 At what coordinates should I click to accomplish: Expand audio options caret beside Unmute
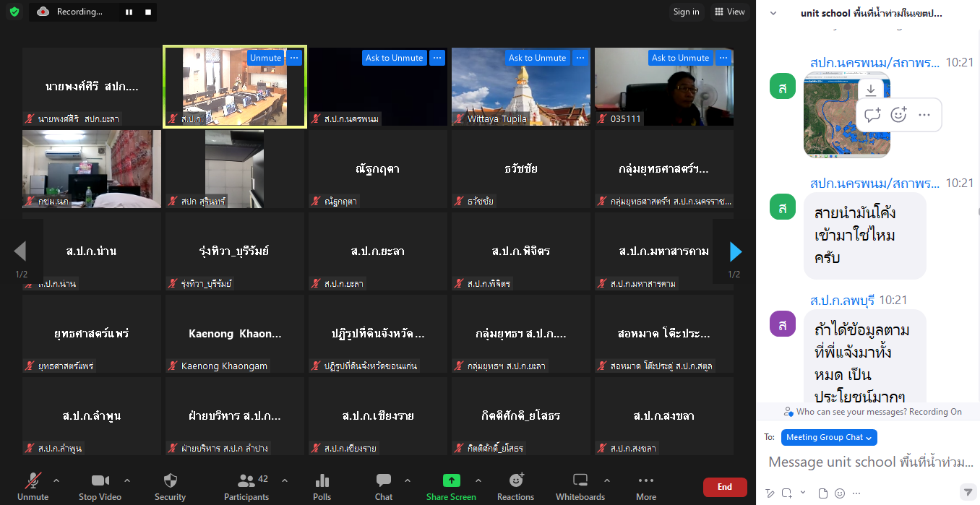pyautogui.click(x=56, y=480)
